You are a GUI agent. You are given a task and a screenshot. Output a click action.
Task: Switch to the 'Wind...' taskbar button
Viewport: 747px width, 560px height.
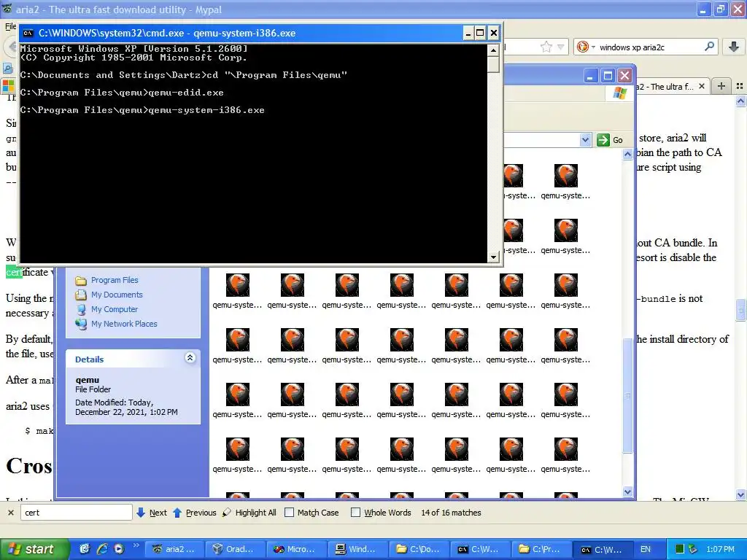click(357, 549)
